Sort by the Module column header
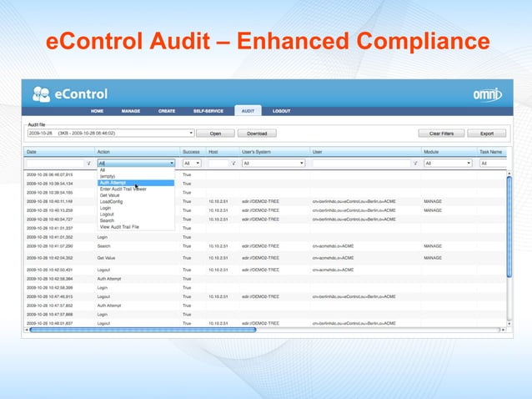Viewport: 532px width, 399px height. pyautogui.click(x=449, y=152)
